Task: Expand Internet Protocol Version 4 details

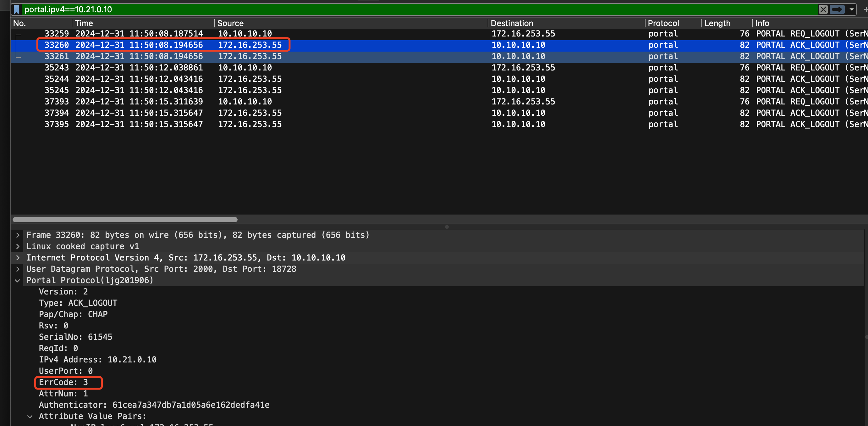Action: (x=18, y=258)
